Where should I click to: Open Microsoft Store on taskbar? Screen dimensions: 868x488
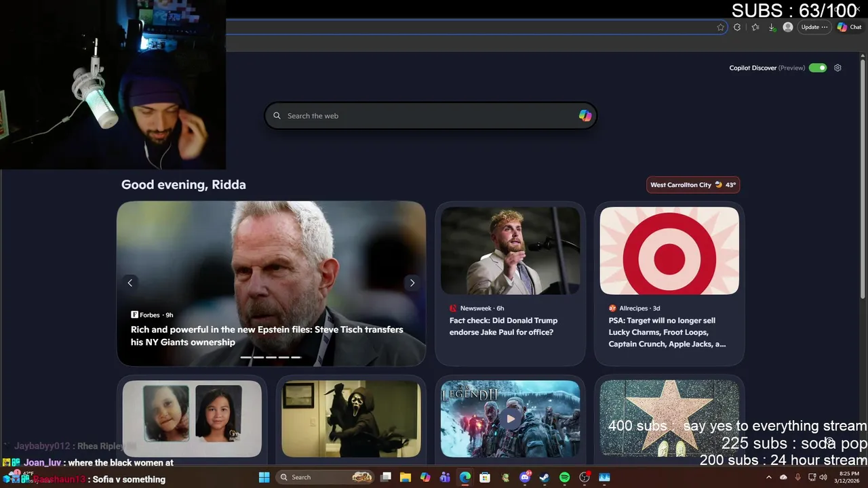[485, 477]
